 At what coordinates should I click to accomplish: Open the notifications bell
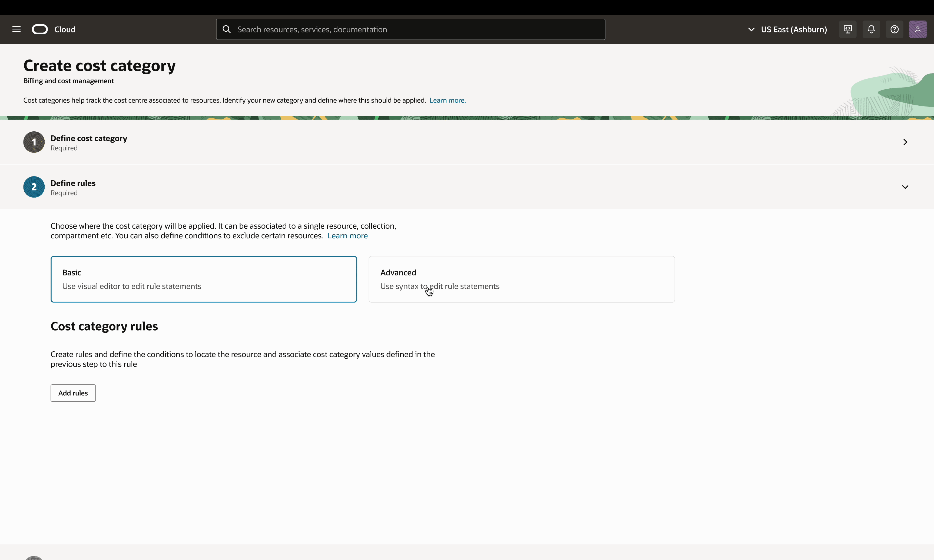click(871, 29)
